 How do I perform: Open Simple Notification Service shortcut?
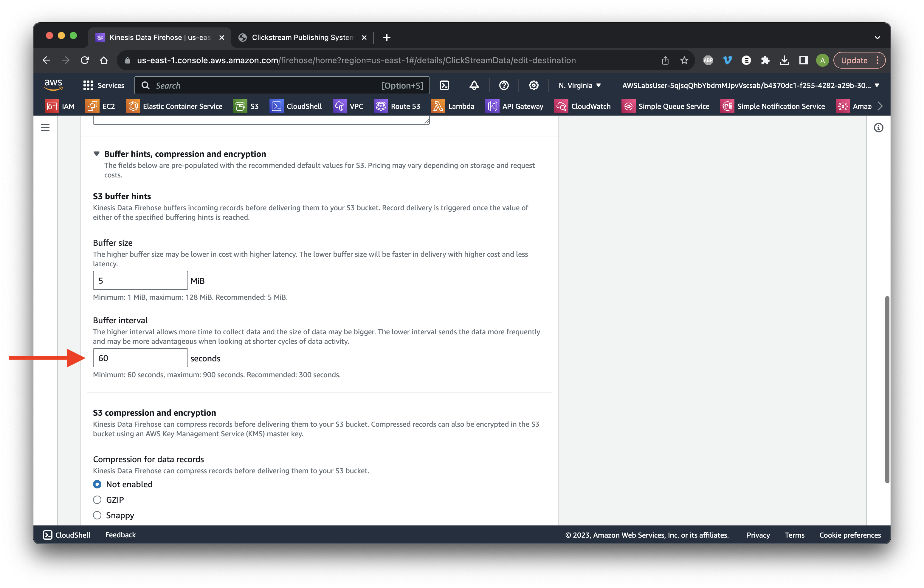772,106
